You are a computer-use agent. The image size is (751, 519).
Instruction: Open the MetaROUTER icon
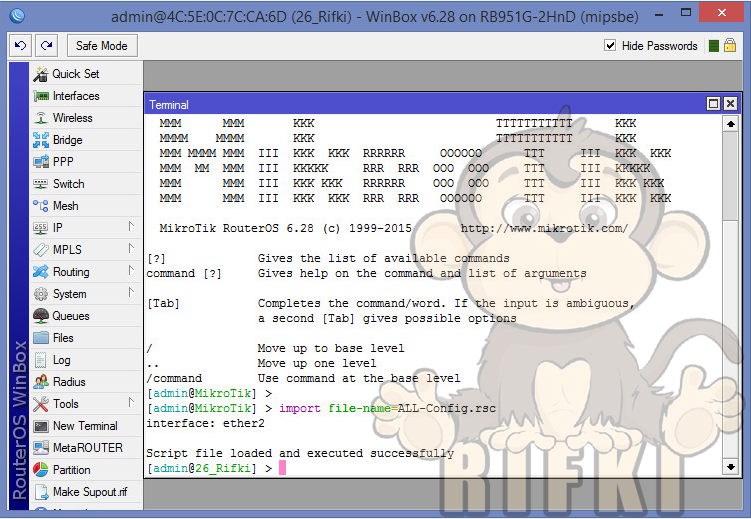tap(41, 448)
